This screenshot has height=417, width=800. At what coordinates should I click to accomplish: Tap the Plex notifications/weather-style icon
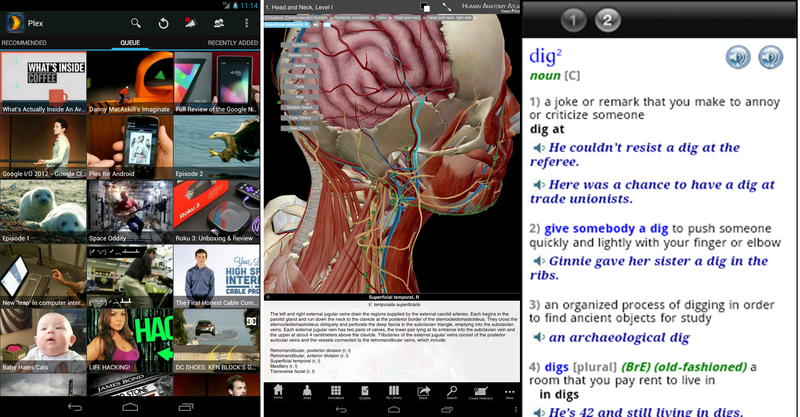coord(191,22)
